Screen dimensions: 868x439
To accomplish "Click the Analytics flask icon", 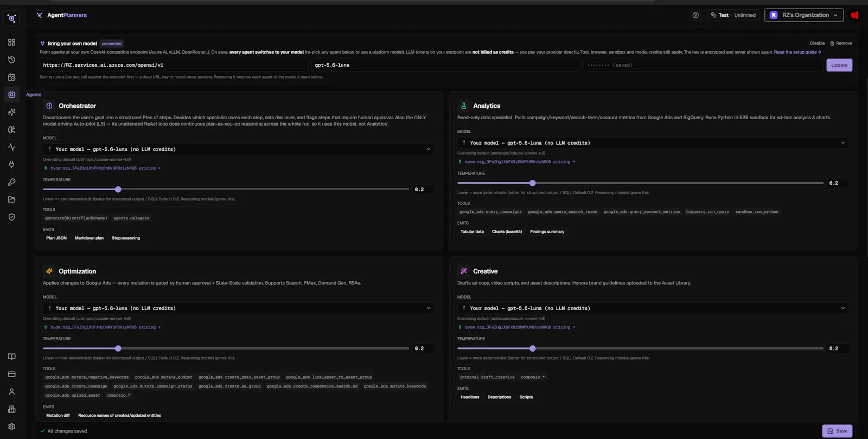I will [463, 106].
